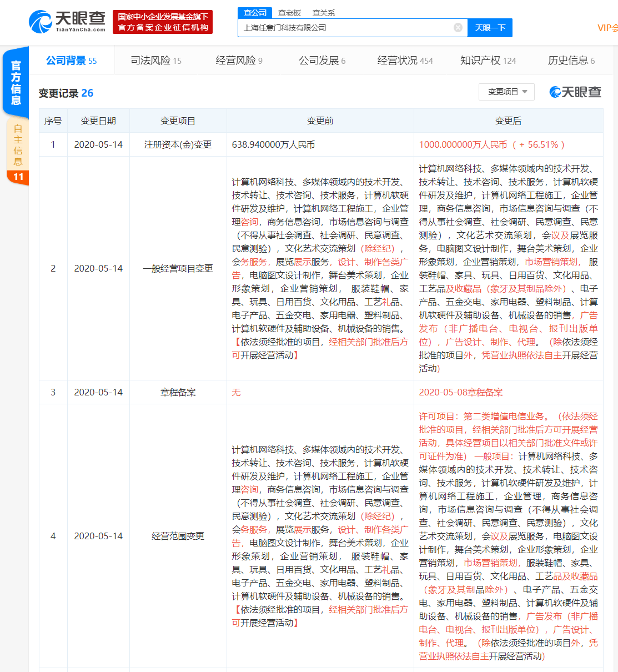
Task: Clear the search box with X icon
Action: point(458,28)
